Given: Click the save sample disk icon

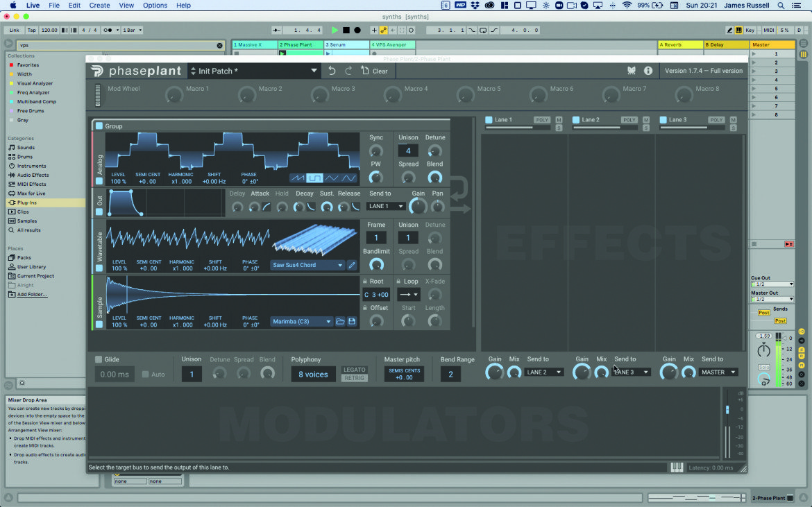Looking at the screenshot, I should pos(352,321).
